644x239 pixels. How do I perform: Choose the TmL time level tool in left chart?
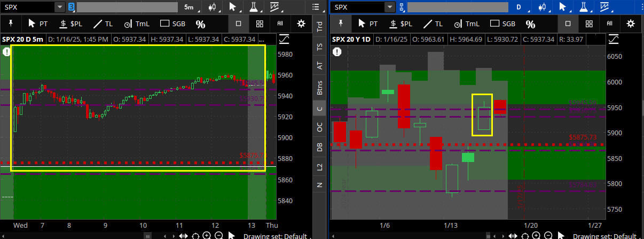137,24
